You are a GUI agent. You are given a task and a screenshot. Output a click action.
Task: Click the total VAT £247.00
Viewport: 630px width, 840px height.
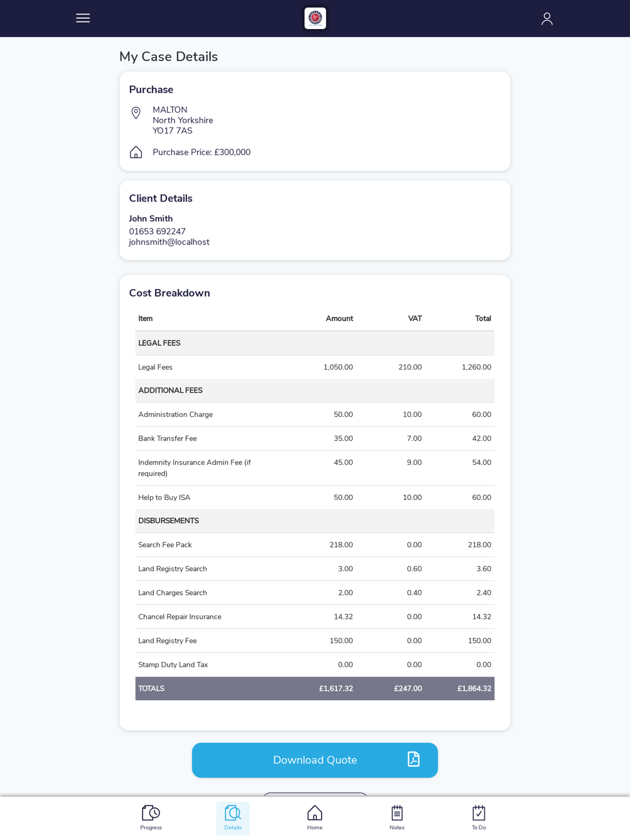[408, 689]
